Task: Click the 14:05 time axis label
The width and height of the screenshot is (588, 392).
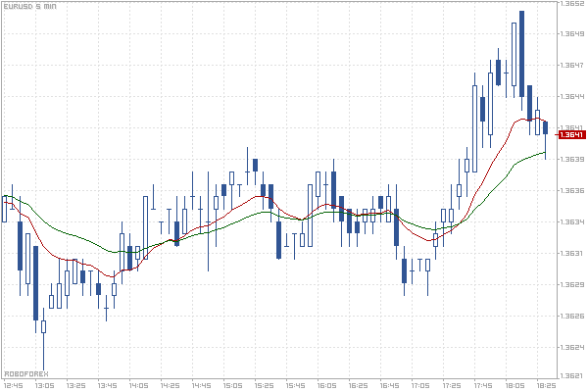Action: click(139, 385)
